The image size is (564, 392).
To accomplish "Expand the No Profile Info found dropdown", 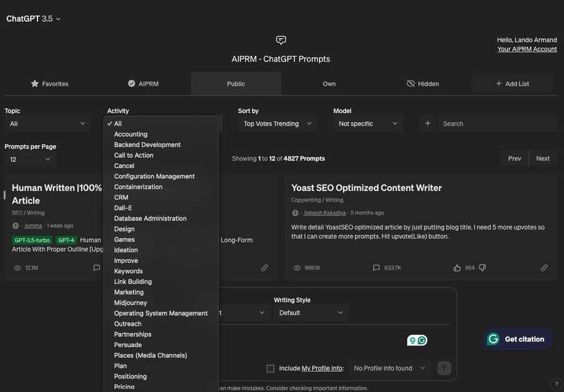I will click(x=390, y=369).
